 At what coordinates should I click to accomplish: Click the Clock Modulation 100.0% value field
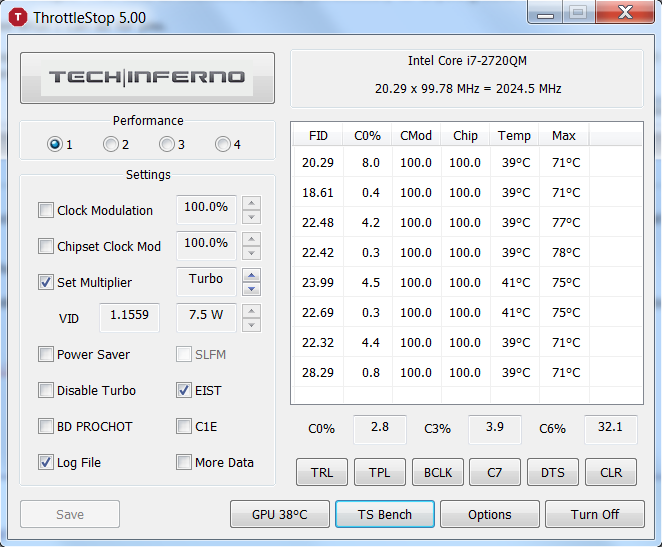tap(206, 210)
